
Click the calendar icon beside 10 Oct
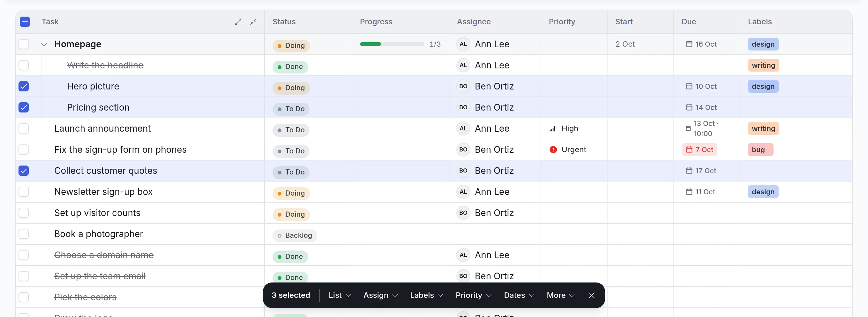click(689, 86)
